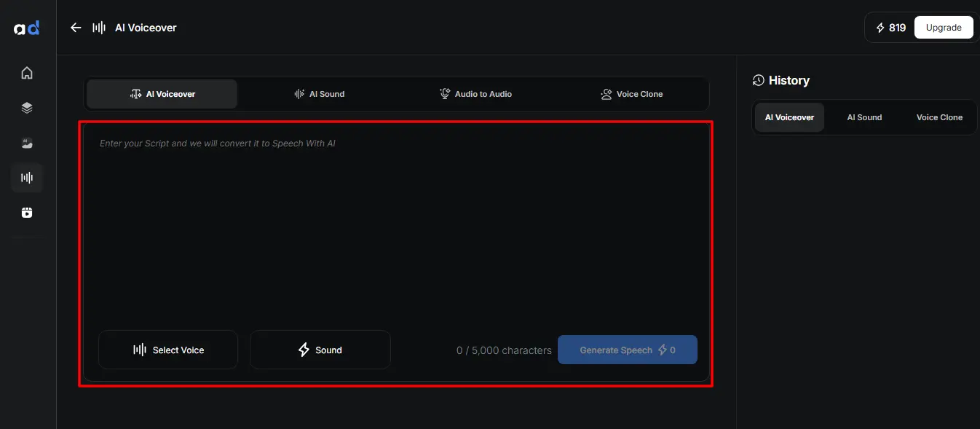980x429 pixels.
Task: Click the AI Voiceover page title
Action: 146,28
